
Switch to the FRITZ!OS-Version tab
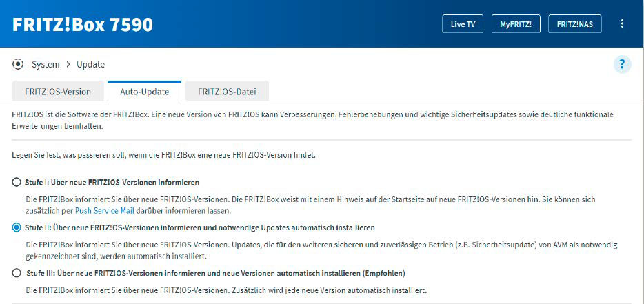[x=58, y=92]
